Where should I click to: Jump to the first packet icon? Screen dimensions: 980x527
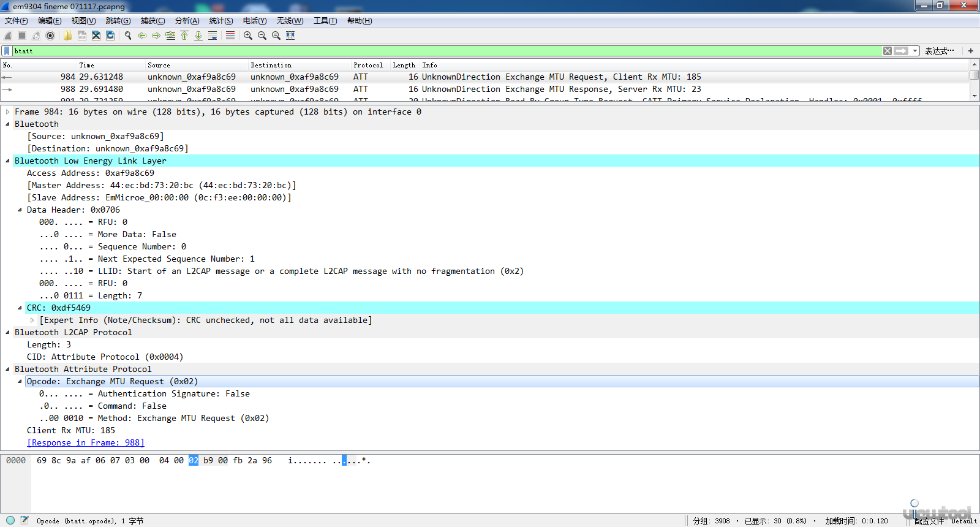(184, 36)
